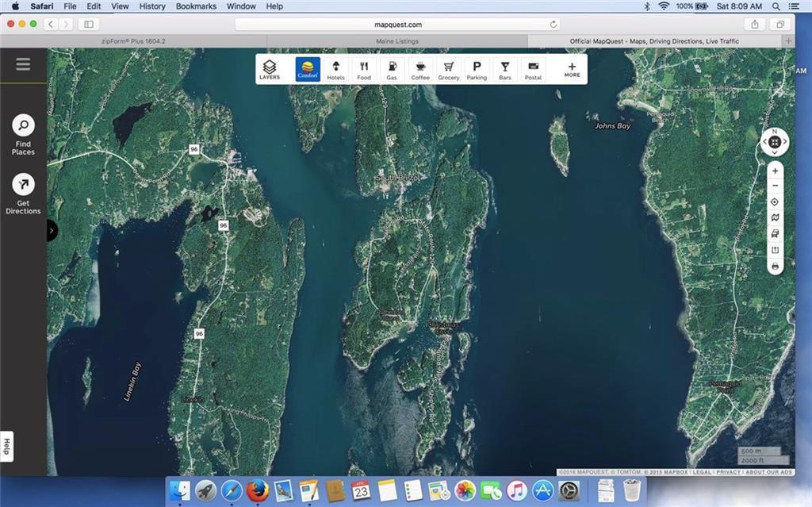Open Spotlight search in menu bar
The width and height of the screenshot is (812, 507).
[x=776, y=6]
